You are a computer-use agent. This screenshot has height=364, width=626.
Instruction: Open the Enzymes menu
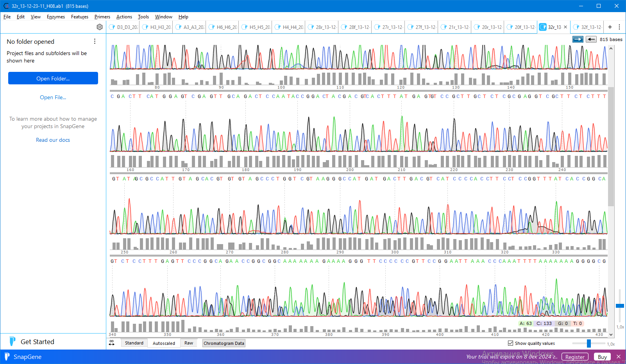56,17
